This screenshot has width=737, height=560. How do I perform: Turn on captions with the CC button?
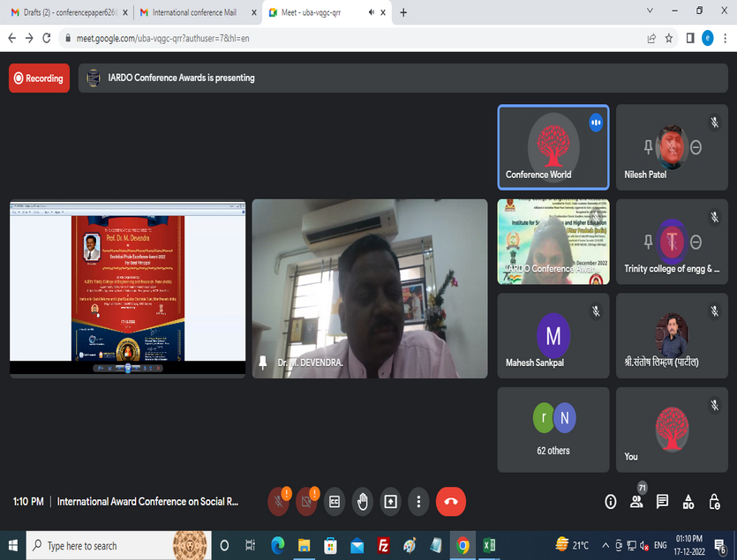[335, 502]
